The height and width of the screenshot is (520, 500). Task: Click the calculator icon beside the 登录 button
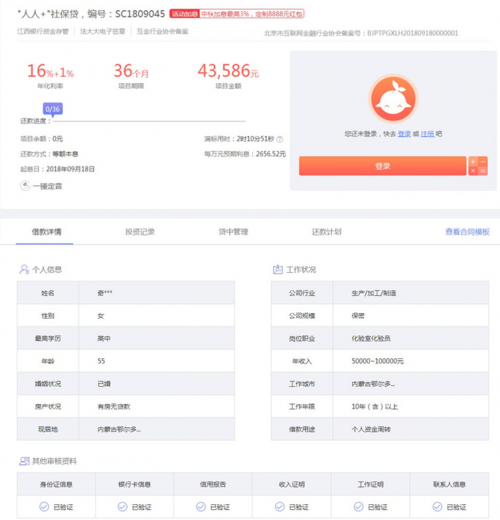[478, 166]
